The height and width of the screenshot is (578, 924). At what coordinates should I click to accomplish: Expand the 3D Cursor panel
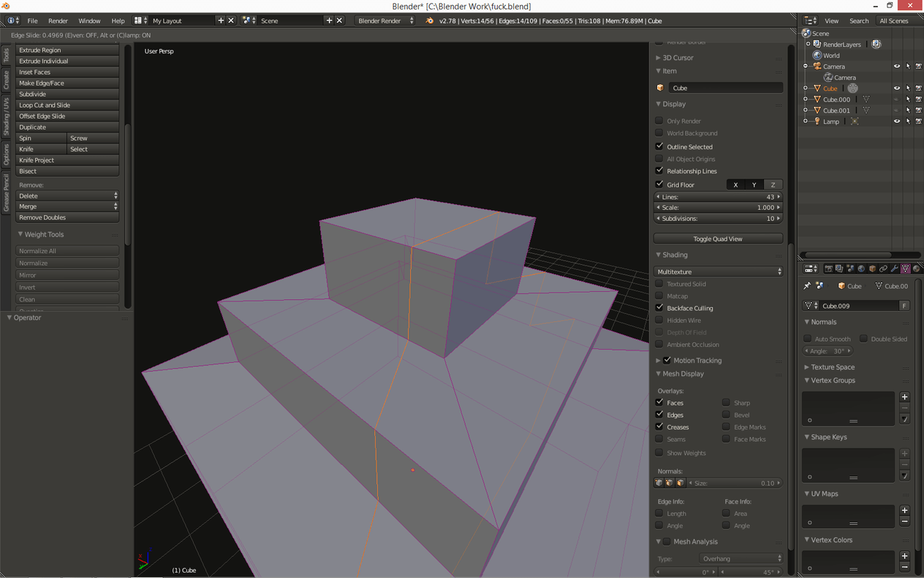[678, 58]
